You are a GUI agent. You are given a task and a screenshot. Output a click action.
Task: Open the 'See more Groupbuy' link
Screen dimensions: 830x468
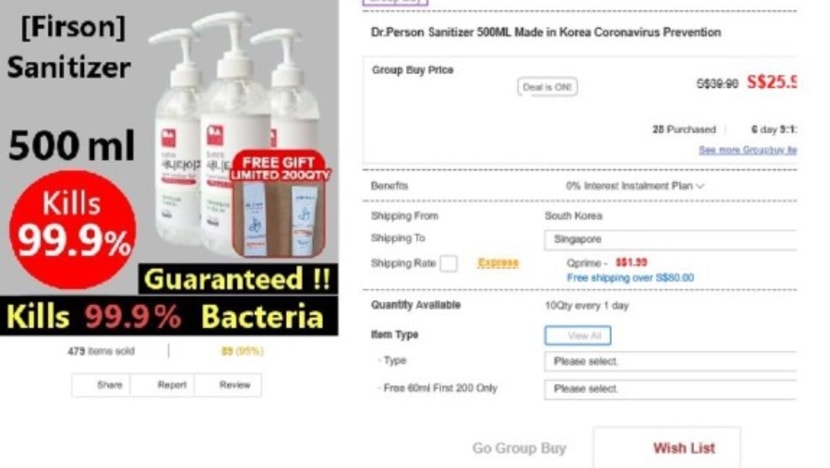point(747,150)
